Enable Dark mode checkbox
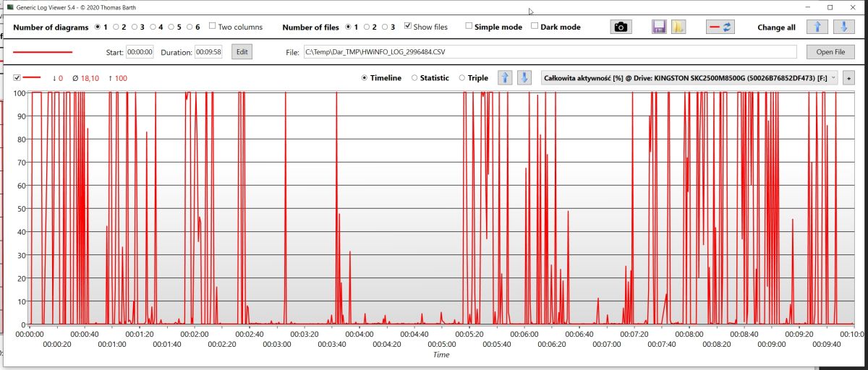Screen dimensions: 868x370 [x=535, y=26]
